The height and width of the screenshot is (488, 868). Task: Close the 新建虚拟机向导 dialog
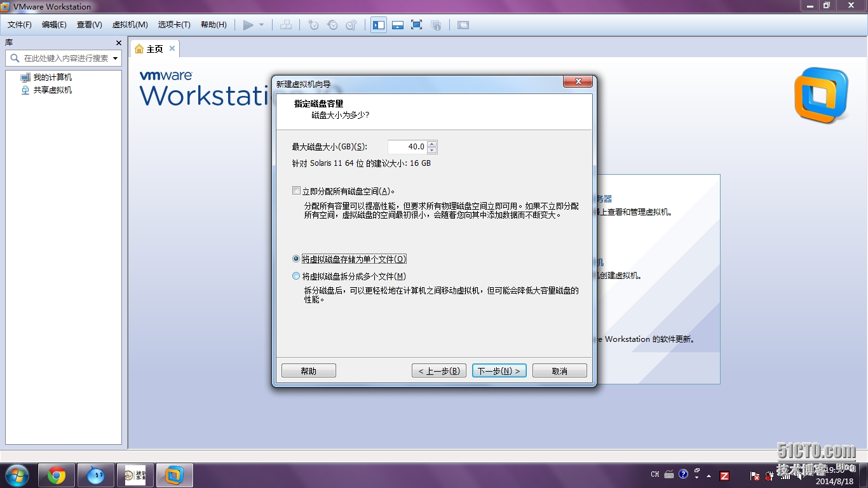578,82
